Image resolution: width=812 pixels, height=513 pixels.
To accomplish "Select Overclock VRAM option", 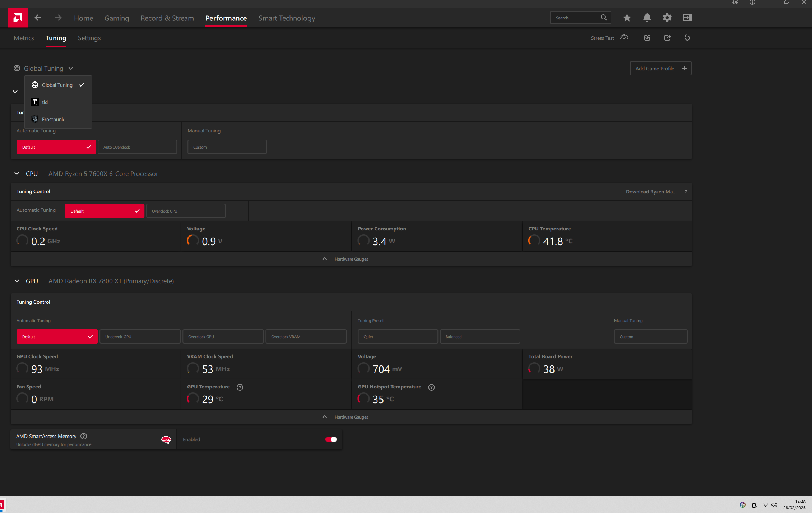I will click(x=306, y=336).
